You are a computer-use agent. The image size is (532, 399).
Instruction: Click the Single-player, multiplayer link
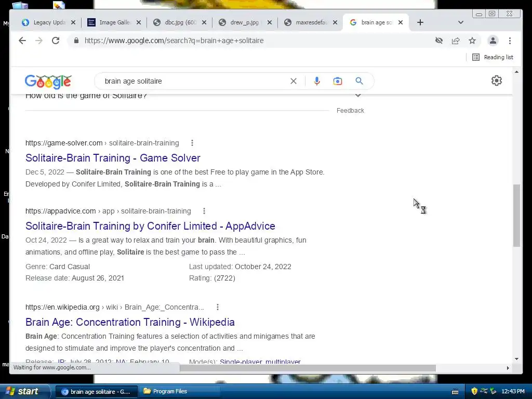(260, 362)
